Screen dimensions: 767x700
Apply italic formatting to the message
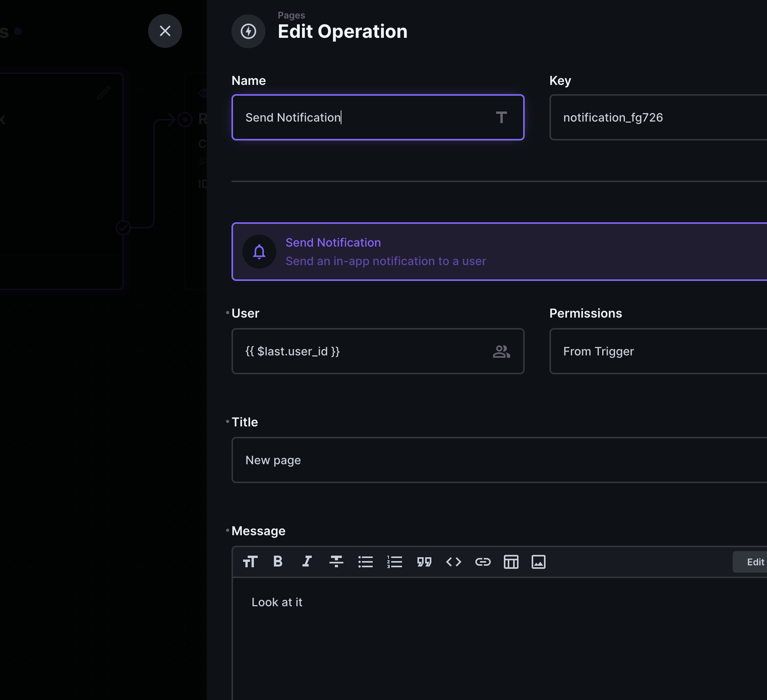[x=307, y=562]
